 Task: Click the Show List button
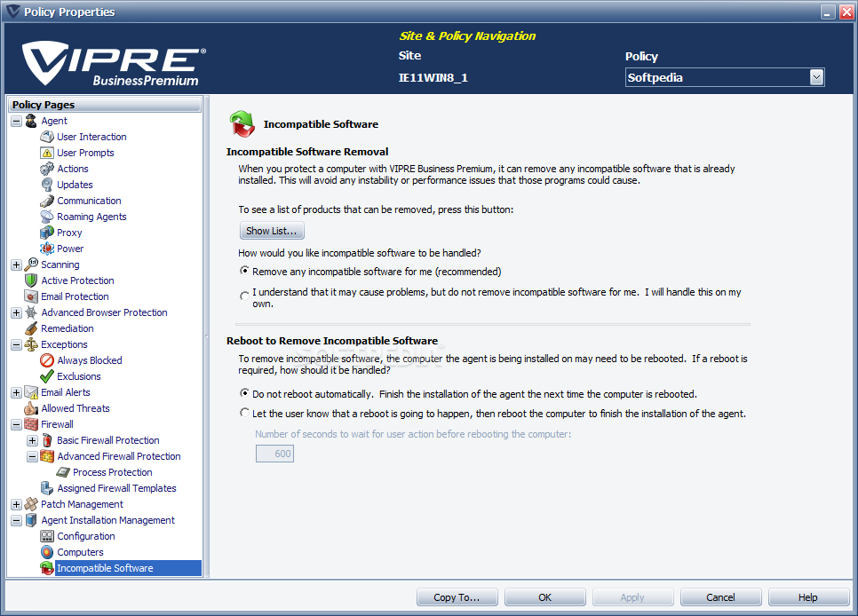pyautogui.click(x=272, y=231)
